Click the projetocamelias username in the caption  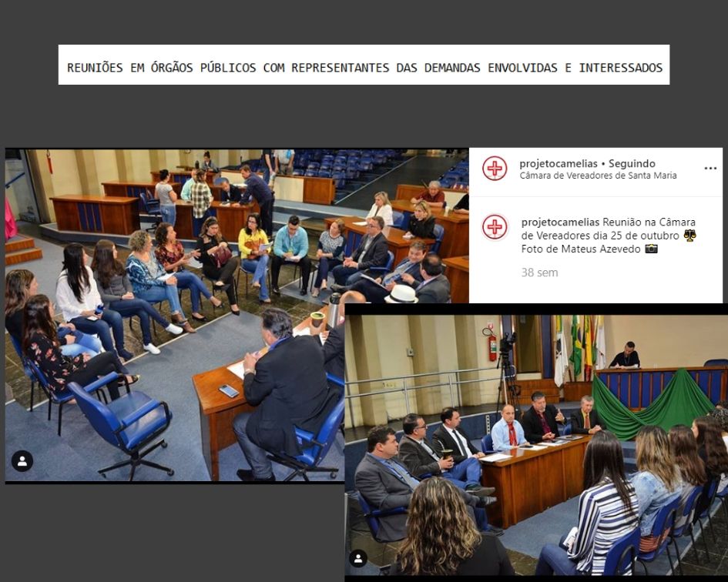pos(560,222)
